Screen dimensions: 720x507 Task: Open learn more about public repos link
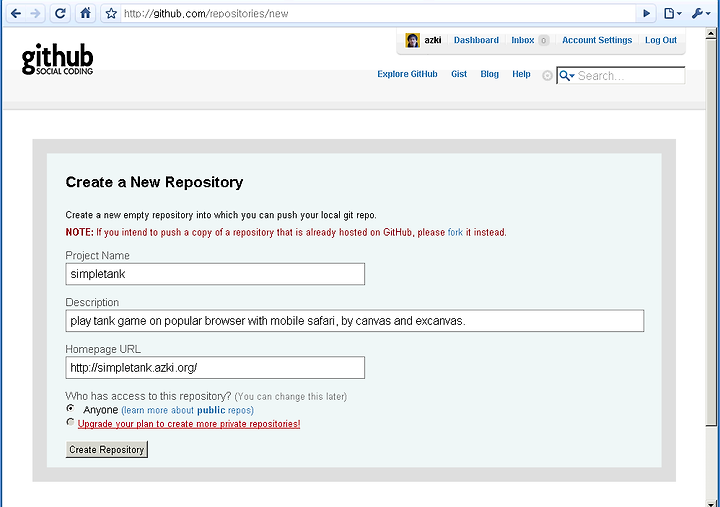pos(187,410)
